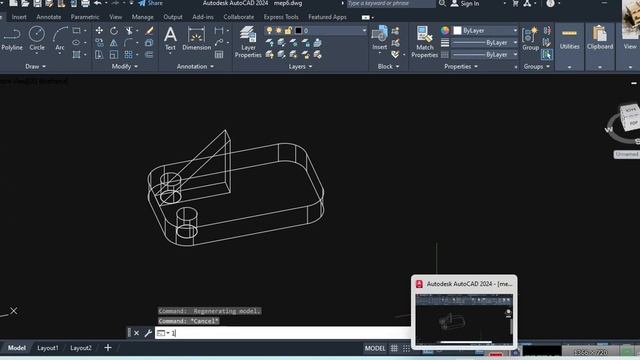Open the Insert ribbon tab
Viewport: 640px width, 360px height.
[19, 17]
